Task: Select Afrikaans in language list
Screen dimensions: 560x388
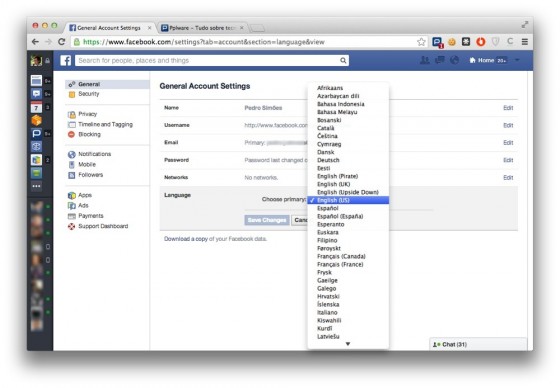Action: pyautogui.click(x=348, y=88)
